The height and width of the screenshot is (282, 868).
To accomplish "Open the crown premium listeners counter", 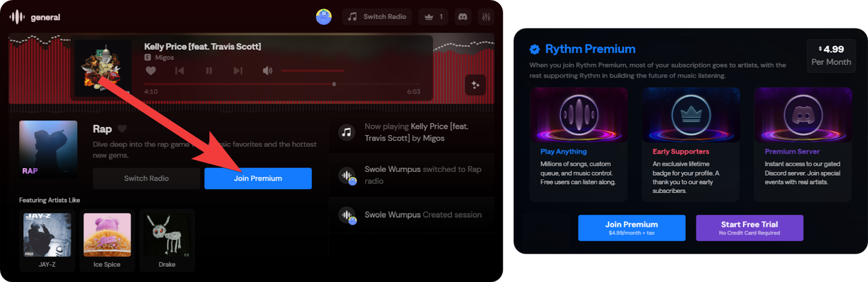I will [433, 17].
